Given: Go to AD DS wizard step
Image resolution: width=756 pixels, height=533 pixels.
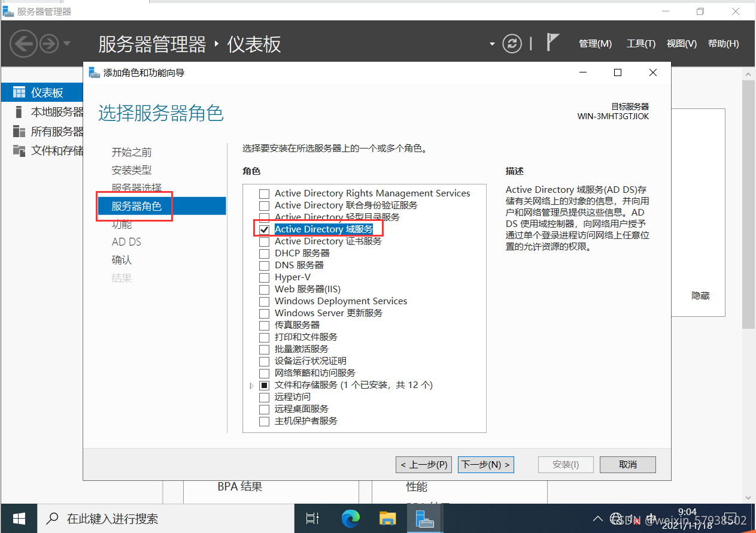Looking at the screenshot, I should pyautogui.click(x=126, y=242).
